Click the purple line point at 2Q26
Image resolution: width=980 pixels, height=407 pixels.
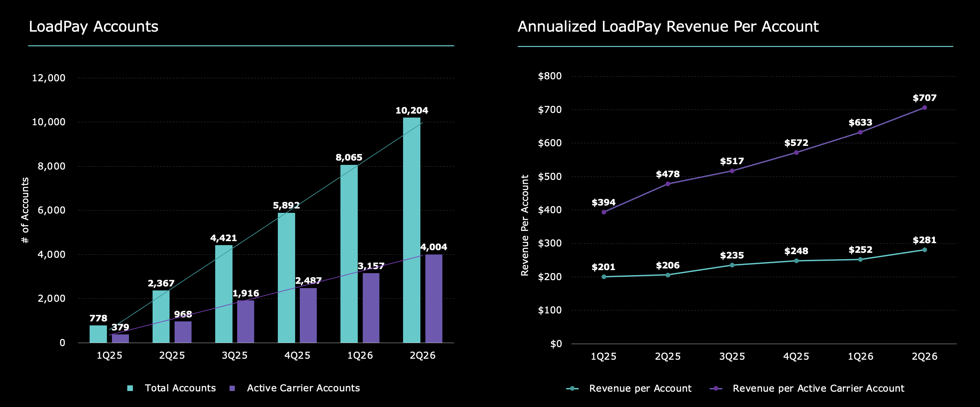click(x=924, y=108)
